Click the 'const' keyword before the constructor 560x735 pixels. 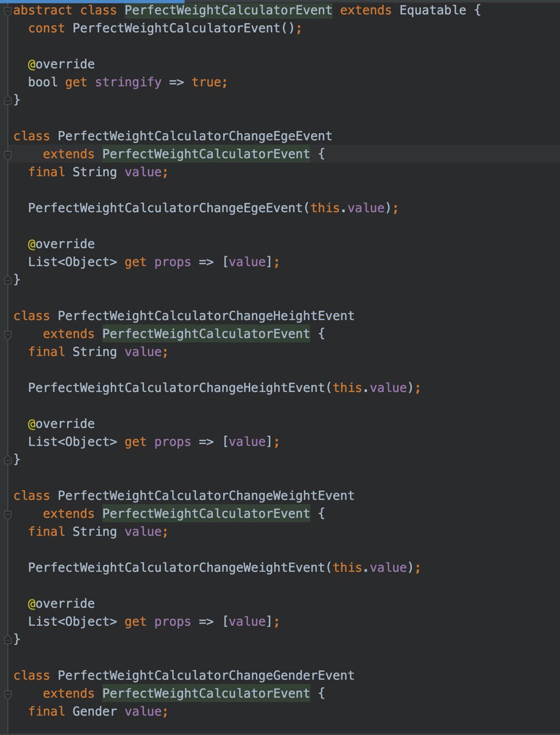(46, 28)
